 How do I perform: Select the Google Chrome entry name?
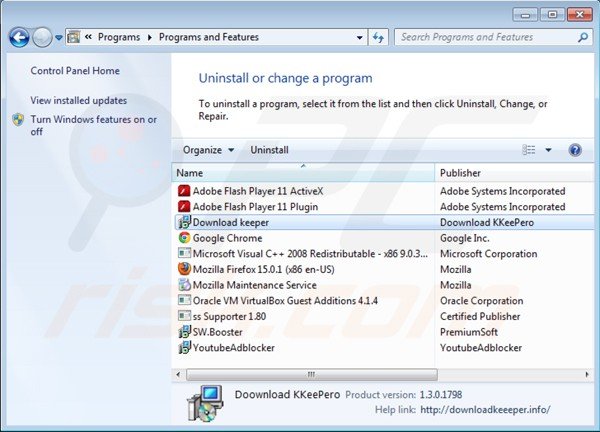[227, 238]
